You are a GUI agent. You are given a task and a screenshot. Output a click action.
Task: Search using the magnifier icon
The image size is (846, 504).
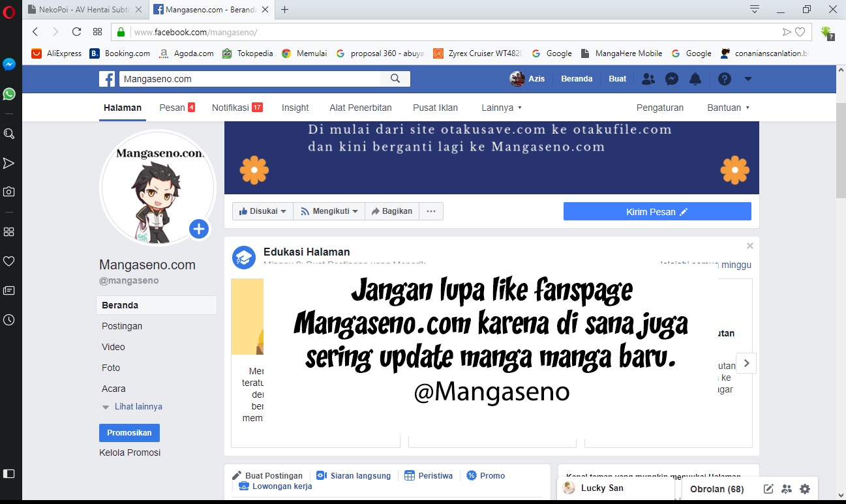(x=395, y=78)
